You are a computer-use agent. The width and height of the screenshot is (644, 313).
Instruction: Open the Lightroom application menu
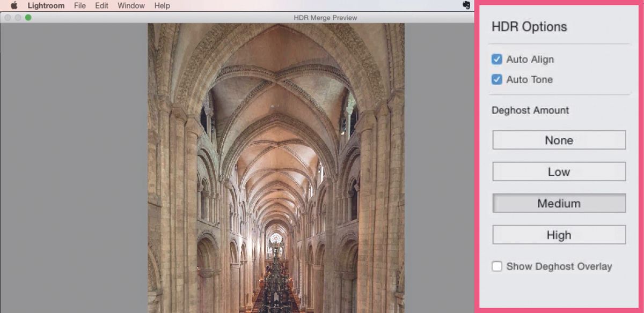[x=46, y=5]
